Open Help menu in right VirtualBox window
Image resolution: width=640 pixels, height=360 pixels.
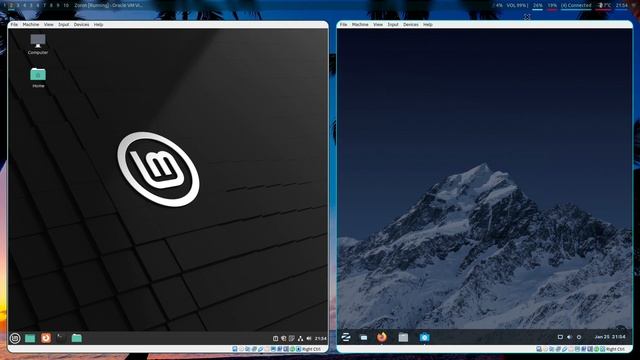click(428, 24)
